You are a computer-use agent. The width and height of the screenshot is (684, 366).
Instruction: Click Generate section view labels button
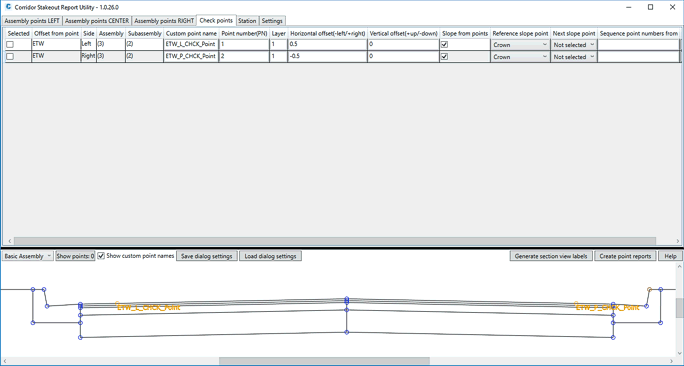pyautogui.click(x=551, y=256)
